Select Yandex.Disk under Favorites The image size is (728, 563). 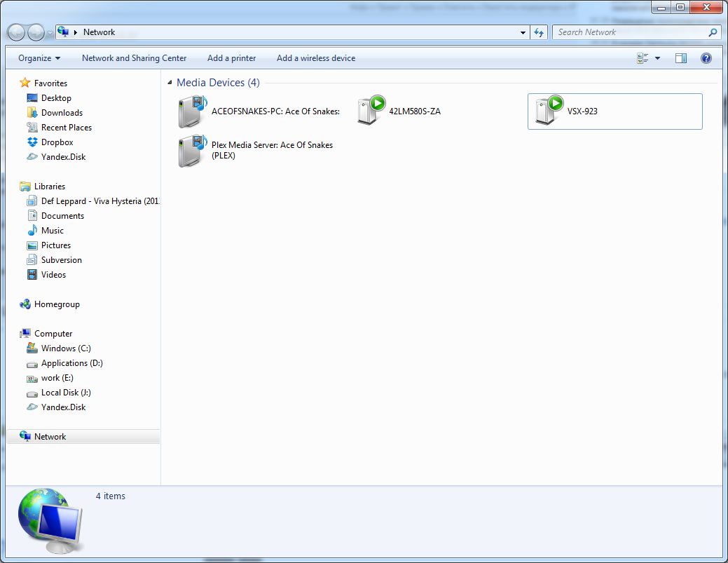point(63,157)
